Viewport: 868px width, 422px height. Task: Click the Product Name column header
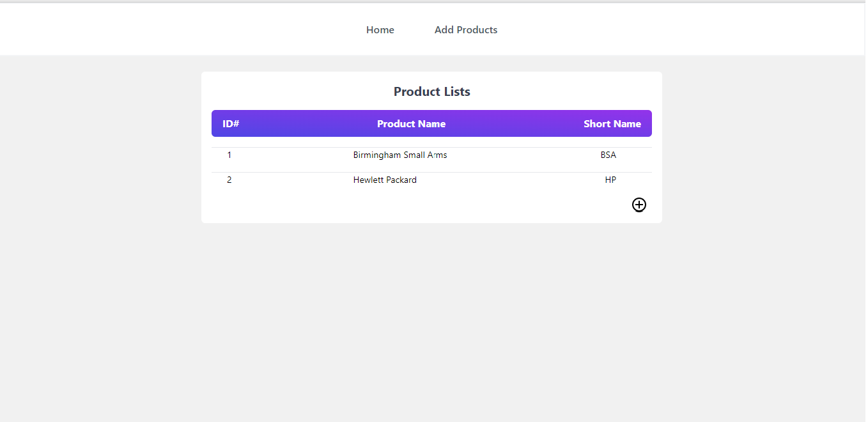[x=411, y=123]
